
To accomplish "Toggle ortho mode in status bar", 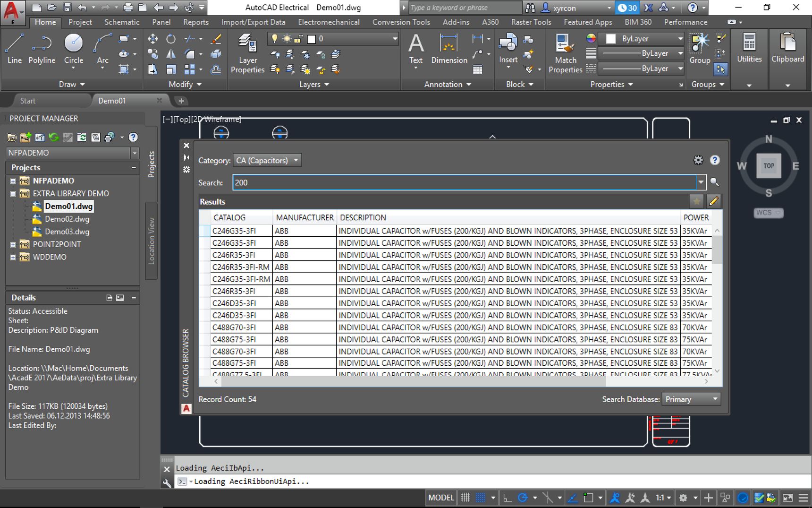I will (507, 498).
